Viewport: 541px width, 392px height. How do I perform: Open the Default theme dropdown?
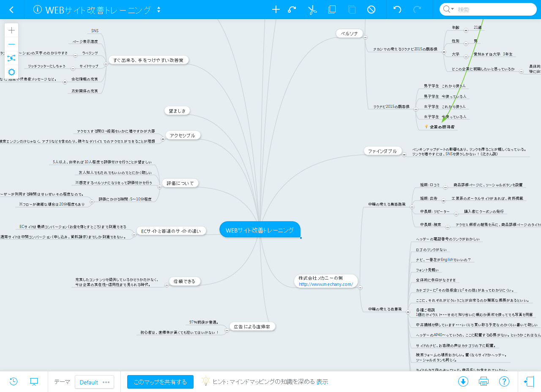pyautogui.click(x=94, y=382)
